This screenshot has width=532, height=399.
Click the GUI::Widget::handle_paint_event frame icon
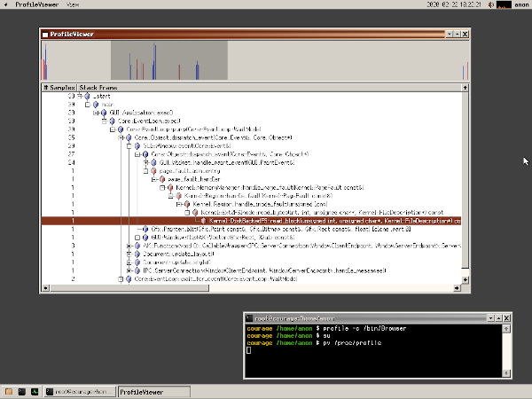coord(153,162)
